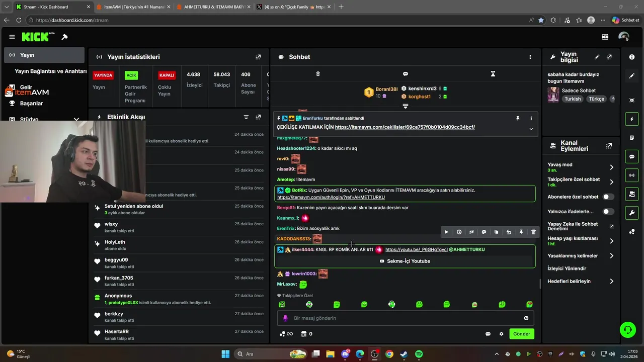Image resolution: width=644 pixels, height=362 pixels.
Task: Open the itemavm çekiliş link in pinned message
Action: coord(405,127)
